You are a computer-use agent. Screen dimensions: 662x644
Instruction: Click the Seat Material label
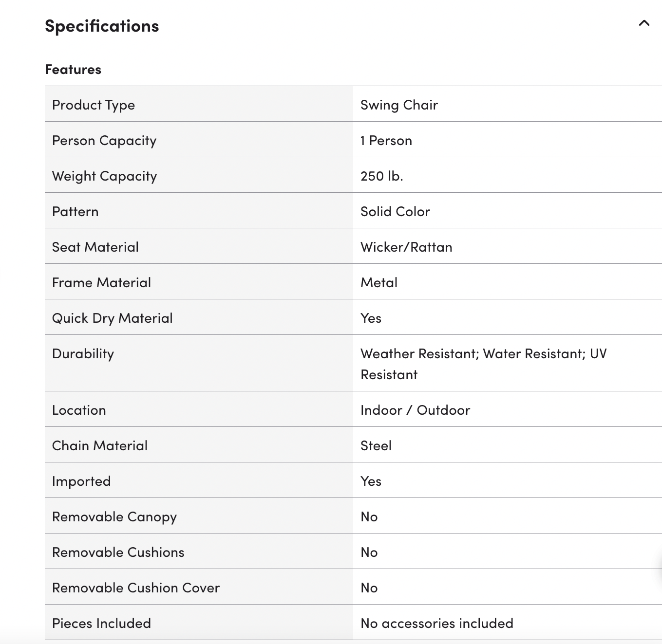pyautogui.click(x=95, y=247)
